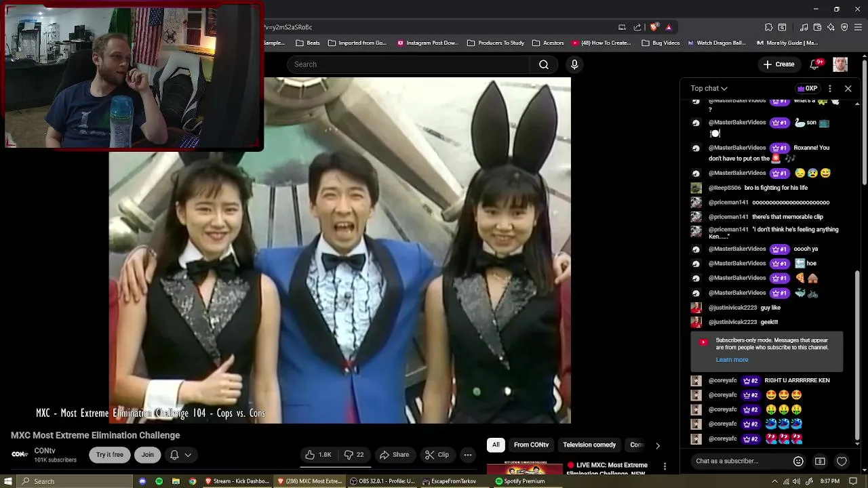Open options for the LIVE MXC suggested video
868x488 pixels.
point(665,466)
